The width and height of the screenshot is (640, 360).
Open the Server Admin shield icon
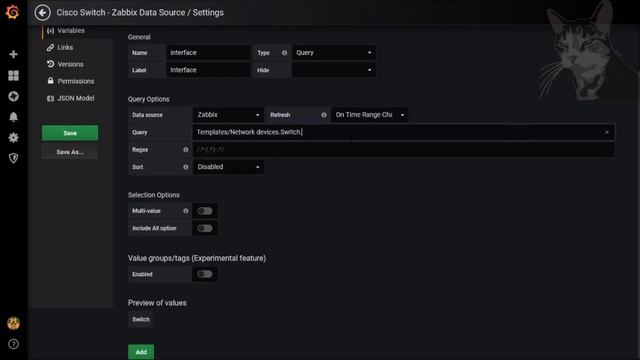coord(13,158)
